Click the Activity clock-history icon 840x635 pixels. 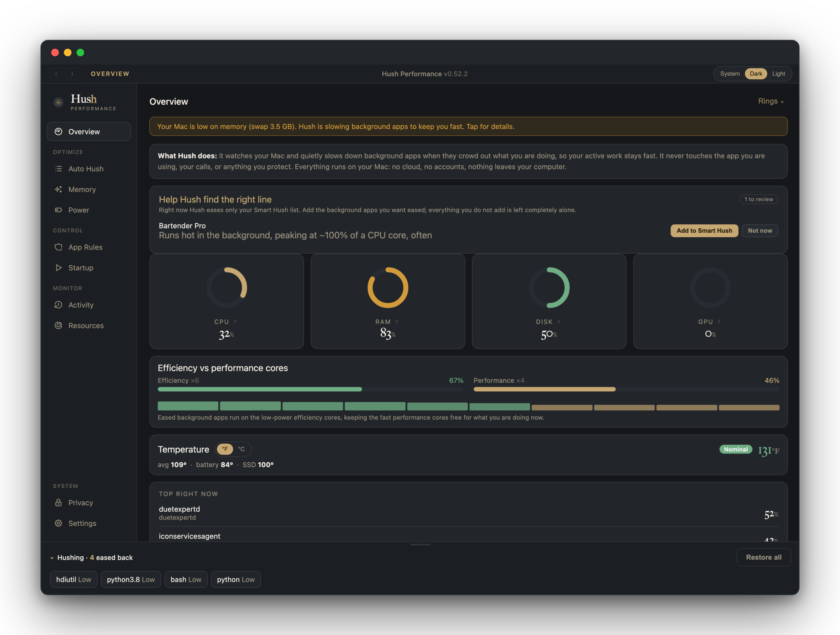click(x=59, y=305)
